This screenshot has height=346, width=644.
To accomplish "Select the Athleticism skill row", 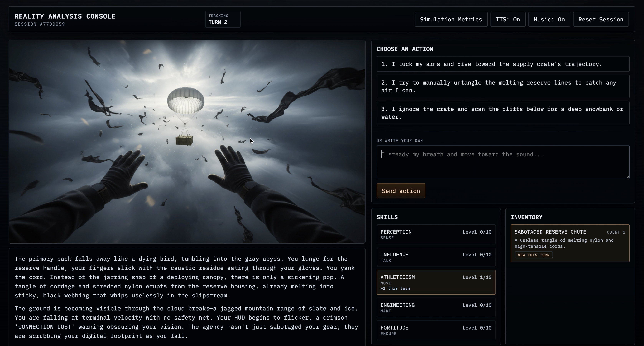I will 436,282.
